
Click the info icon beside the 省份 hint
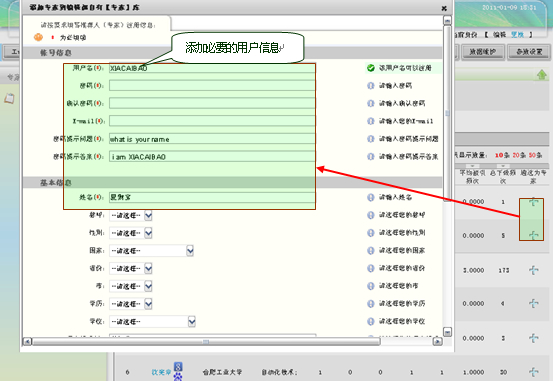[x=370, y=268]
